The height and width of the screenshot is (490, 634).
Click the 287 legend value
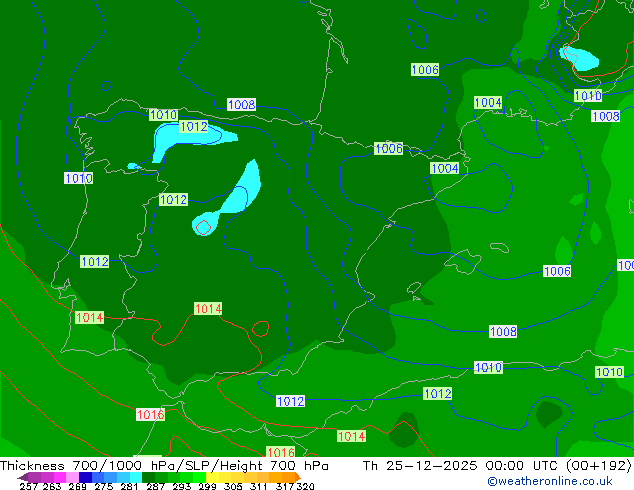(x=155, y=486)
